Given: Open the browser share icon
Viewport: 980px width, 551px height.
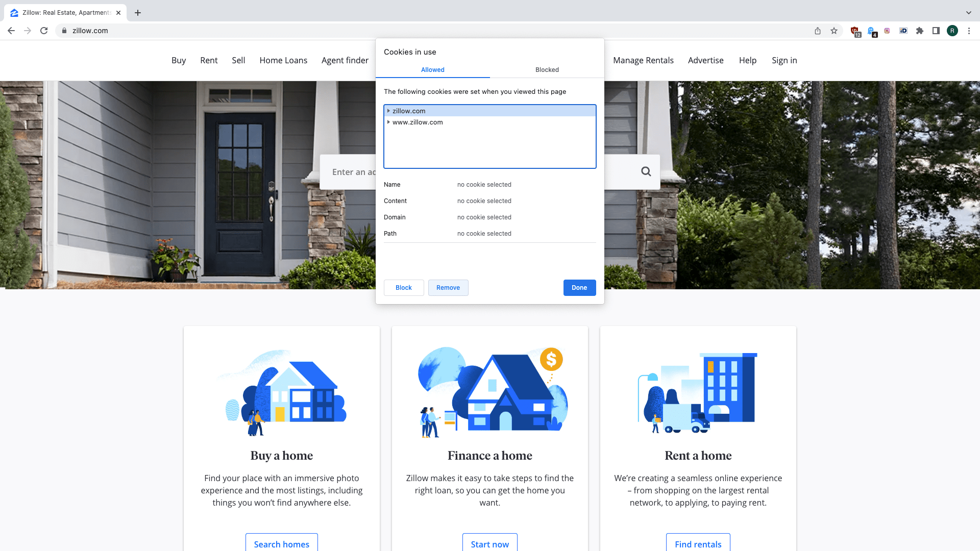Looking at the screenshot, I should (817, 31).
